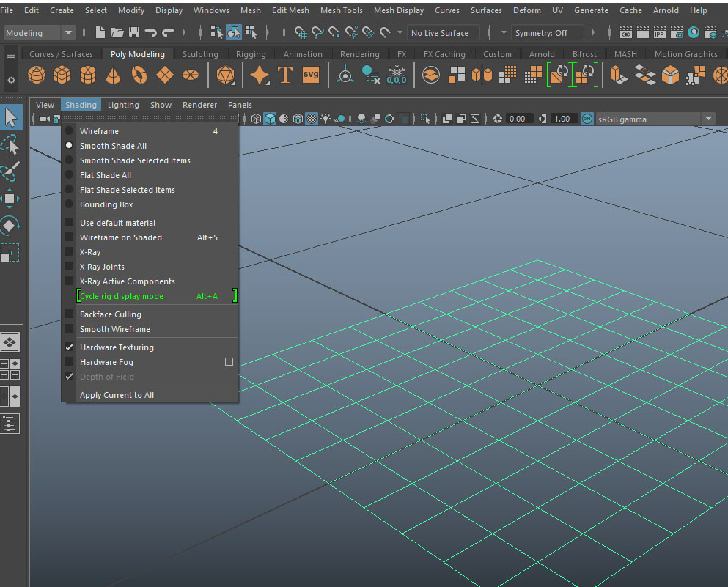The image size is (728, 587).
Task: Select the Flat Shade All radio option
Action: click(x=69, y=175)
